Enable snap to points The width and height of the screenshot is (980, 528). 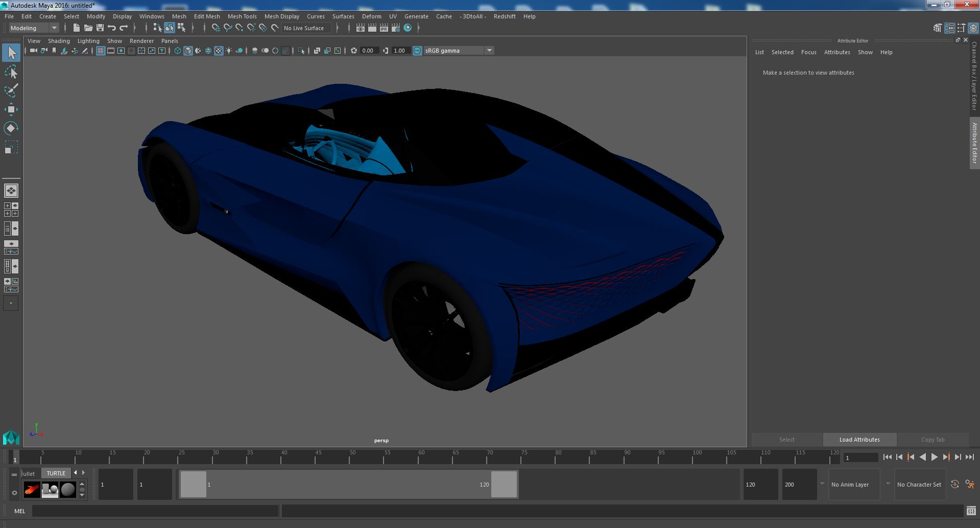(x=240, y=28)
